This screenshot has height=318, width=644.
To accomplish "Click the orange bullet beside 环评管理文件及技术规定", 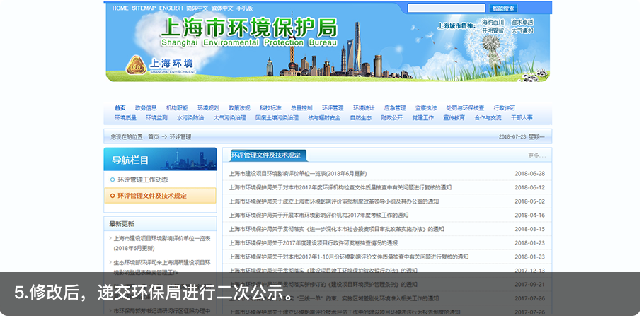I will pos(113,196).
